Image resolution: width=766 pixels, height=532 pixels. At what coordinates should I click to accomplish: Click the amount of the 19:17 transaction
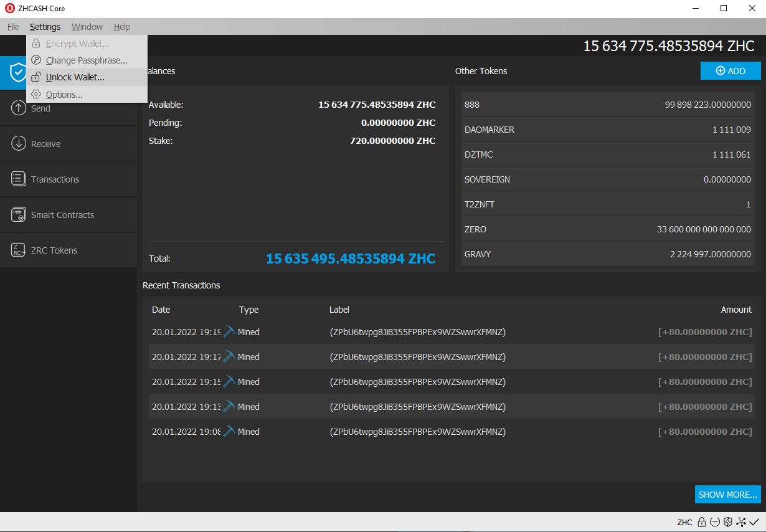pos(705,357)
